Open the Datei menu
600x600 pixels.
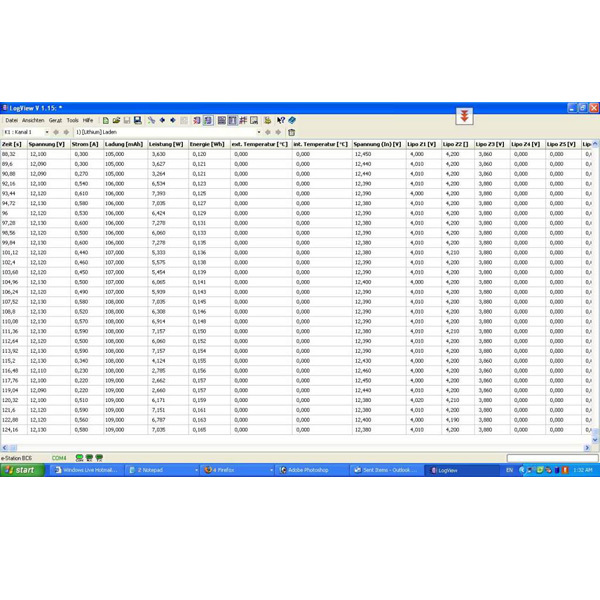pos(11,121)
